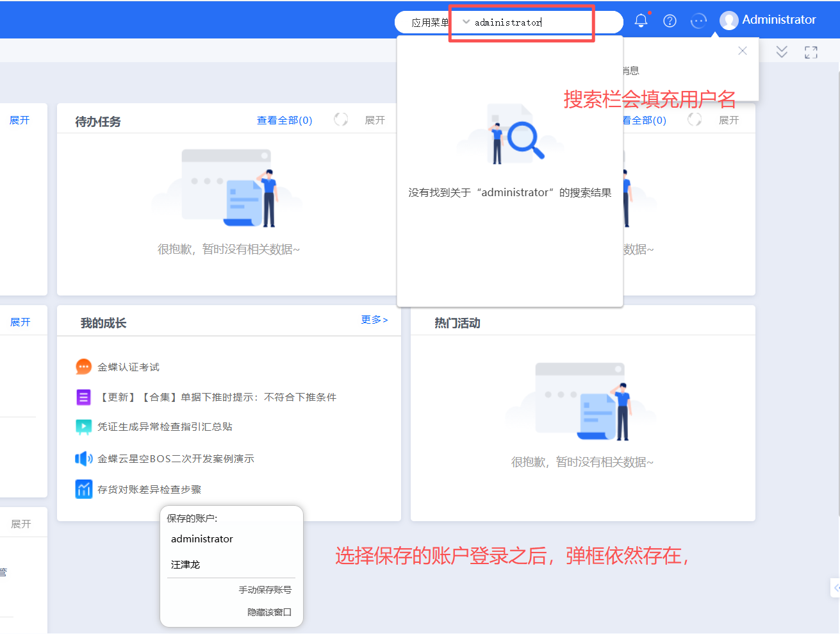
Task: Close the message popup panel
Action: 742,51
